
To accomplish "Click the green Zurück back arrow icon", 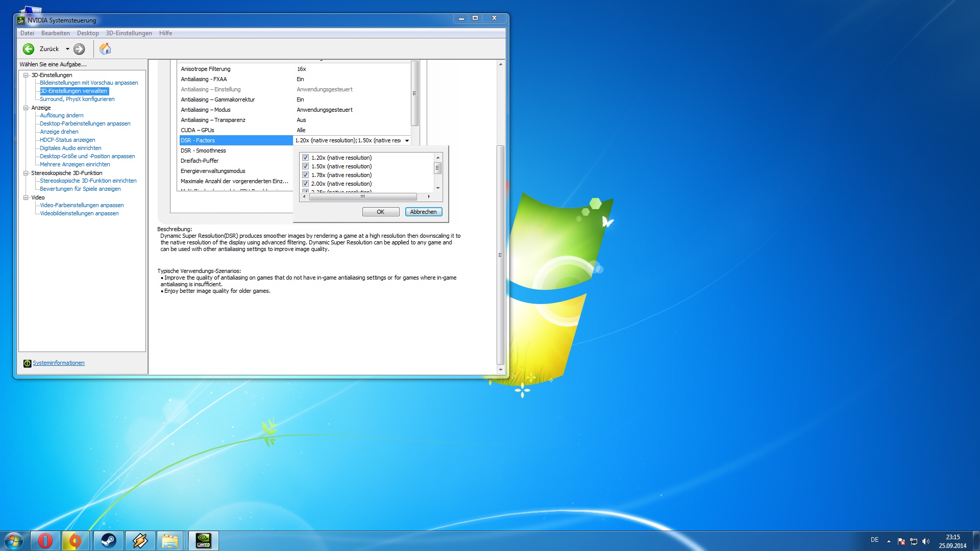I will pos(29,49).
